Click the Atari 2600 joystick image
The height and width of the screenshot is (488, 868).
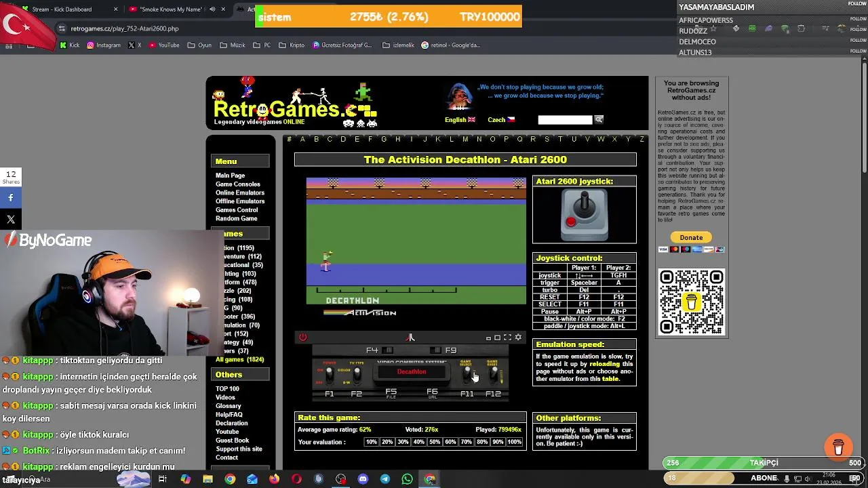[x=584, y=216]
